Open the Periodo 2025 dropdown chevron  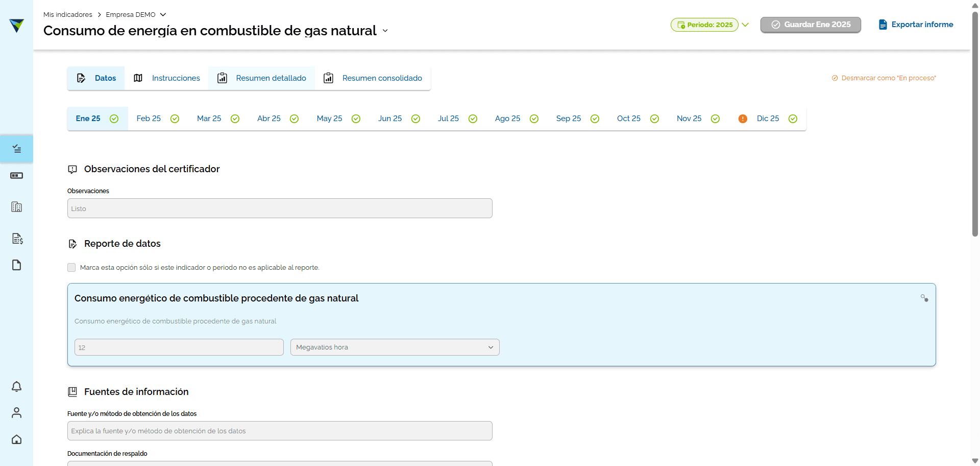pyautogui.click(x=745, y=25)
